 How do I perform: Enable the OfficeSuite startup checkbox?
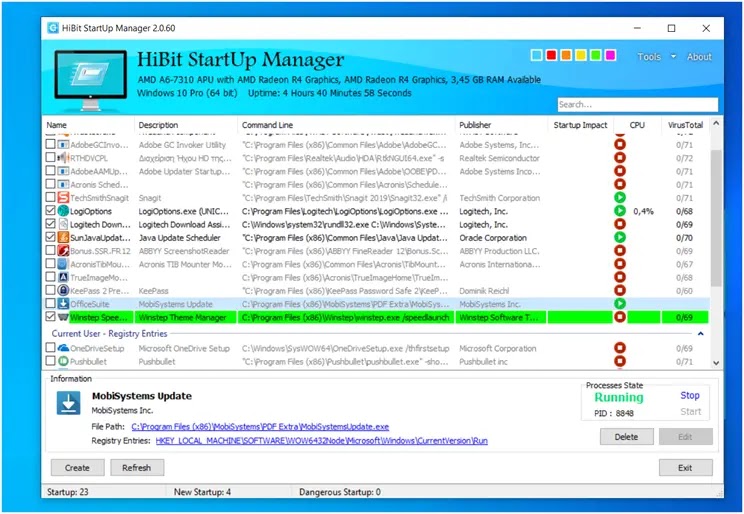50,303
